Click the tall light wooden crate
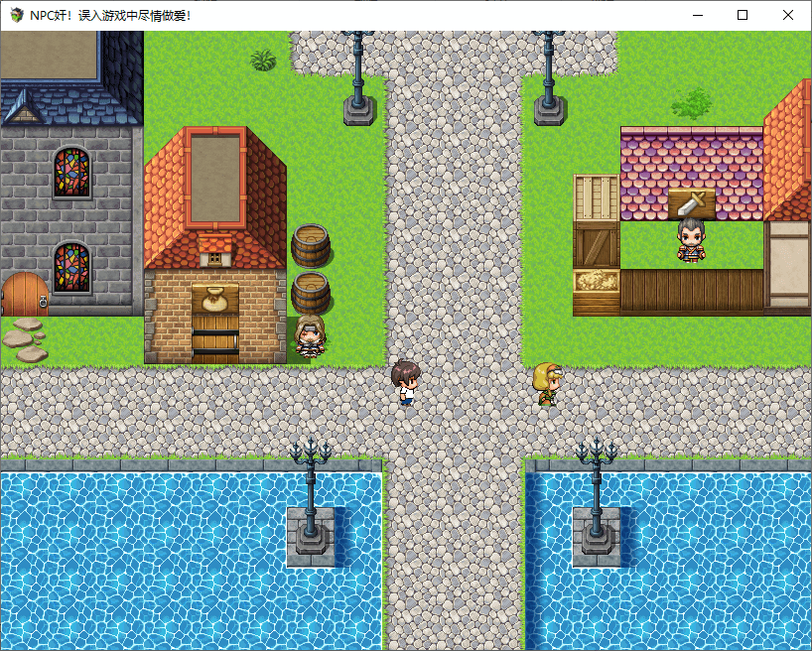 [597, 197]
